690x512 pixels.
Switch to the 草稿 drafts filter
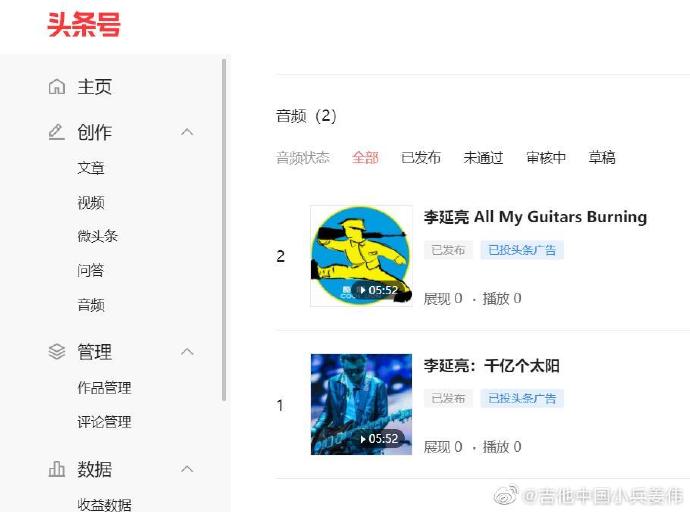point(602,157)
